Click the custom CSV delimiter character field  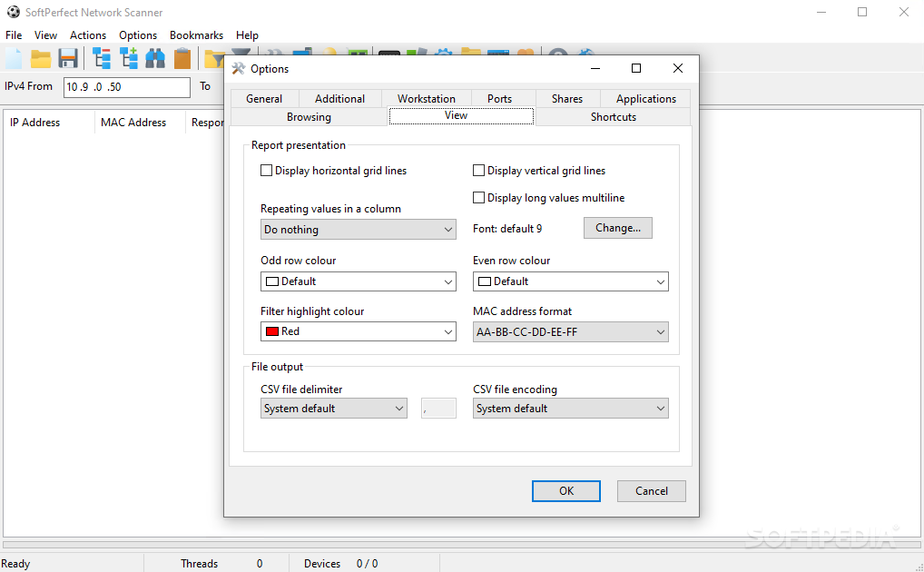(x=438, y=408)
